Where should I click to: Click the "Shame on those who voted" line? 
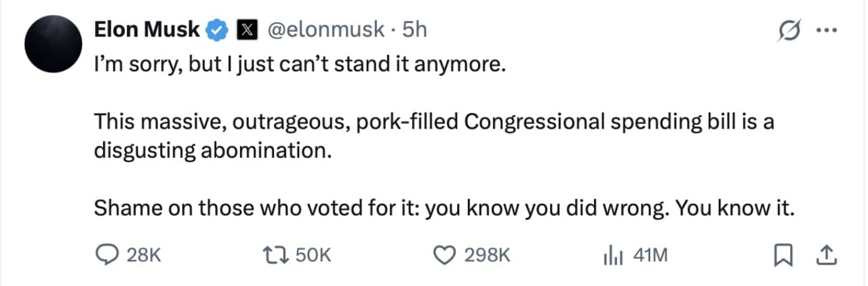point(443,209)
